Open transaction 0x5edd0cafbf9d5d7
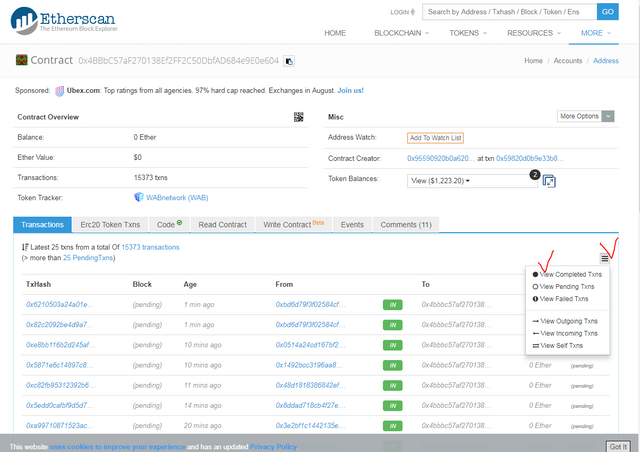 tap(60, 405)
